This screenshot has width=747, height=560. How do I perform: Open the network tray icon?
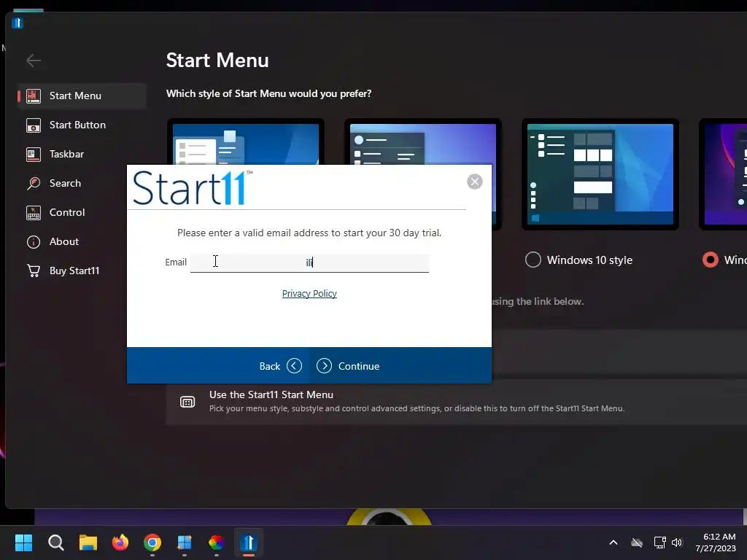click(659, 542)
